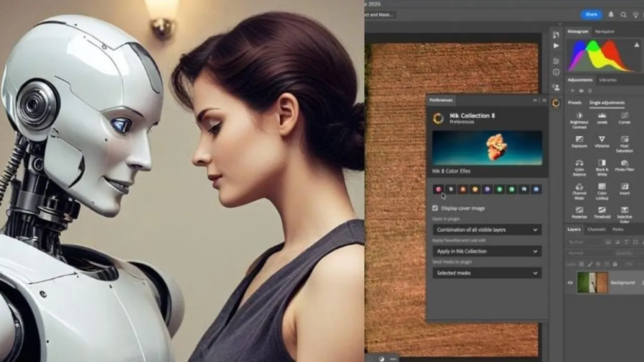
Task: Select the Background layer thumbnail
Action: coord(592,283)
